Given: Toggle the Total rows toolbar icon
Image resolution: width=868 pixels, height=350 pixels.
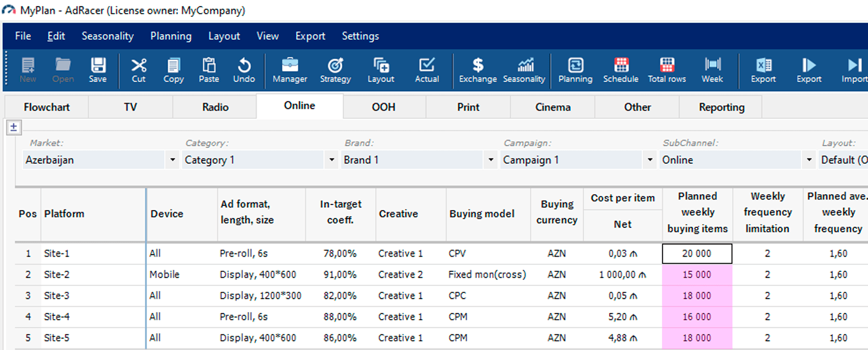Looking at the screenshot, I should [x=667, y=70].
